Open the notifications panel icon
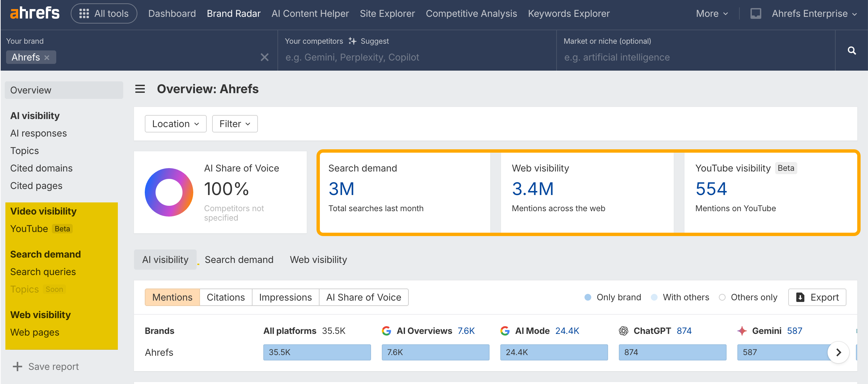The height and width of the screenshot is (384, 868). [755, 13]
